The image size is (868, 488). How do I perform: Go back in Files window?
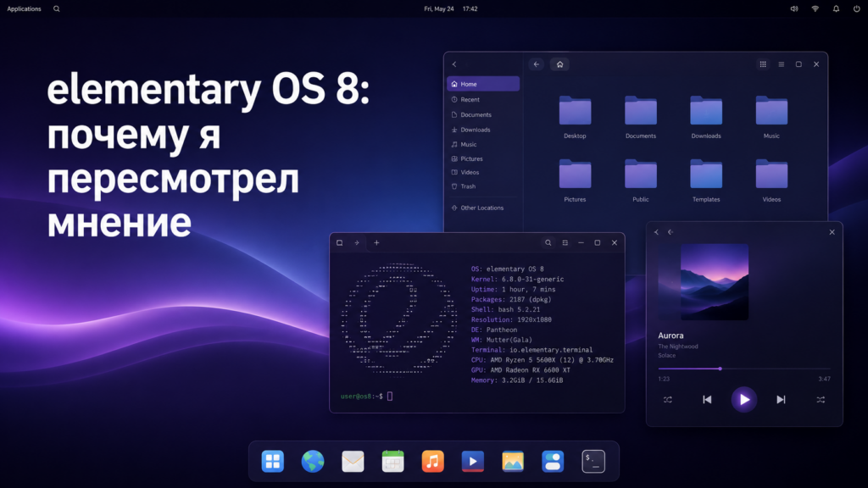[x=536, y=64]
